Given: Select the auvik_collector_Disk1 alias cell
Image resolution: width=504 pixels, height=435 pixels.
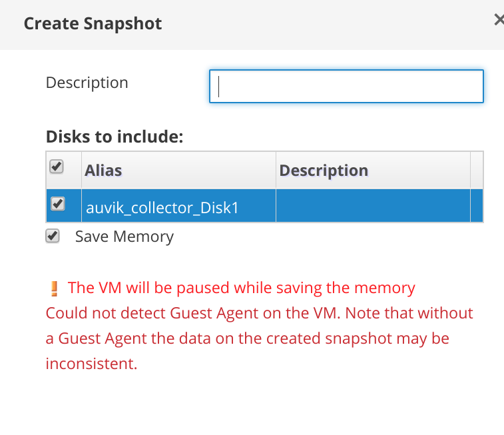Looking at the screenshot, I should coord(162,208).
